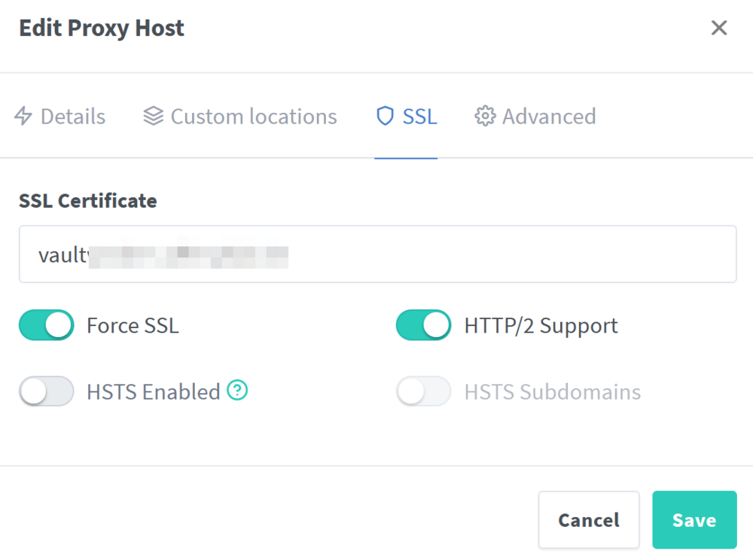Open the HSTS help question mark icon
This screenshot has width=753, height=560.
[x=237, y=390]
